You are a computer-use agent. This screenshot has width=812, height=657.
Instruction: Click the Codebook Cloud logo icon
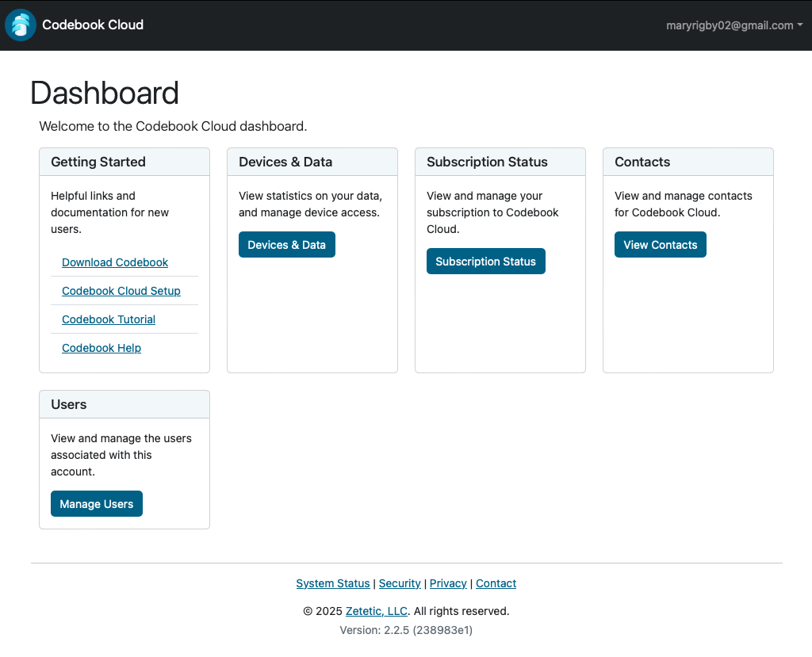20,25
